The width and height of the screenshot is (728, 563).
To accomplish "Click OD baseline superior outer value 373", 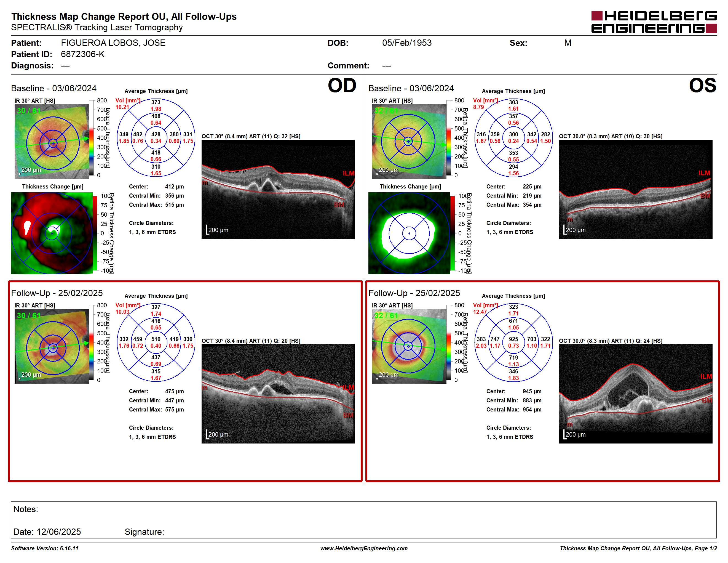I will (156, 102).
